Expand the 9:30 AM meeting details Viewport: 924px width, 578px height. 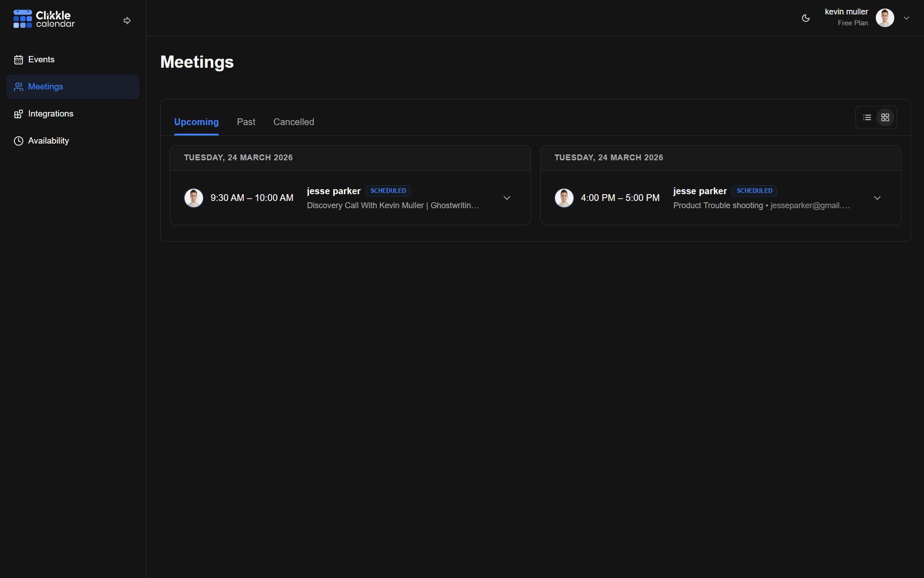coord(507,198)
